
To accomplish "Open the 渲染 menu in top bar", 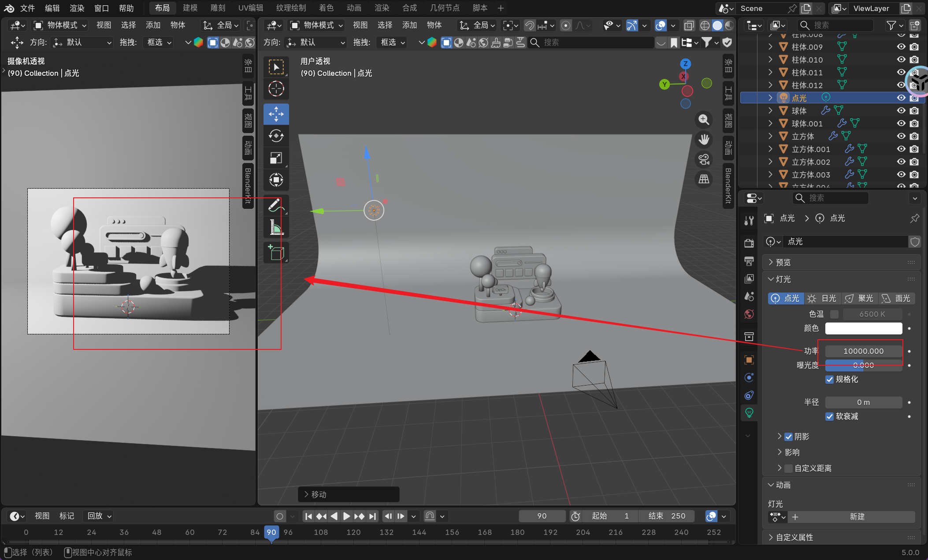I will (x=77, y=8).
